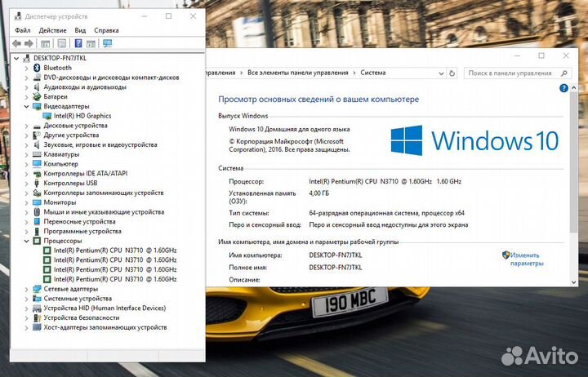Select the Контроллеры USB icon
This screenshot has height=377, width=588.
pyautogui.click(x=37, y=184)
